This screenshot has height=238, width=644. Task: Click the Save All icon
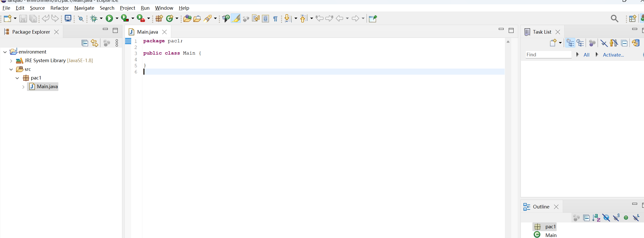pyautogui.click(x=33, y=18)
